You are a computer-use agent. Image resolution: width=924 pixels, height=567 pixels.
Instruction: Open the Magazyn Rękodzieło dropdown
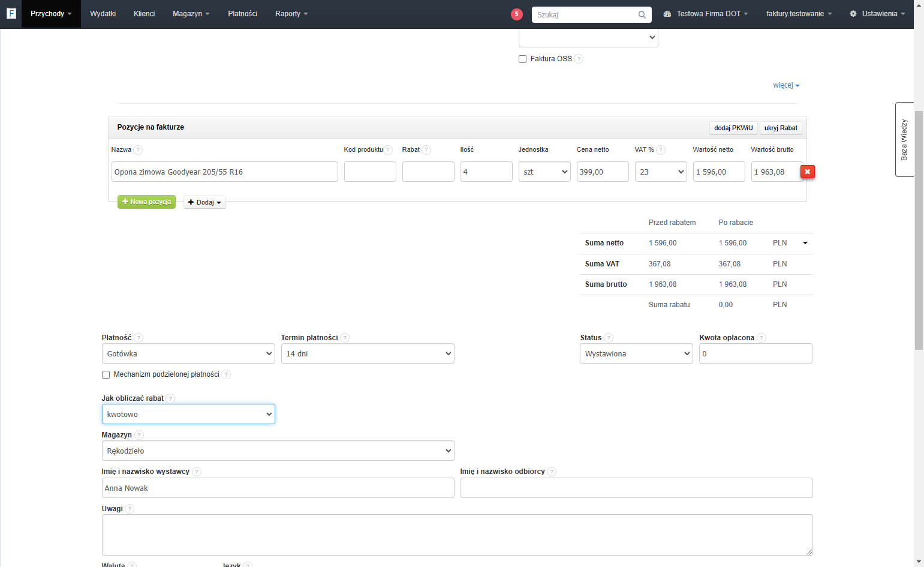click(278, 451)
